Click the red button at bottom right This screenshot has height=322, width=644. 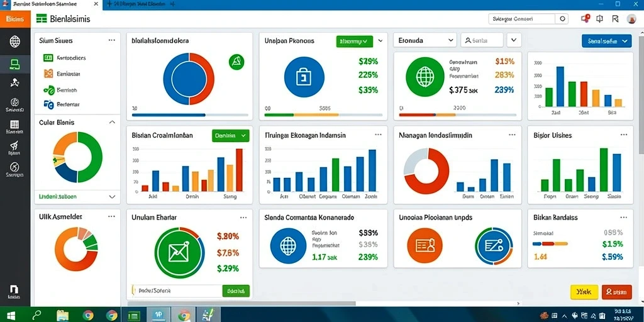point(616,292)
